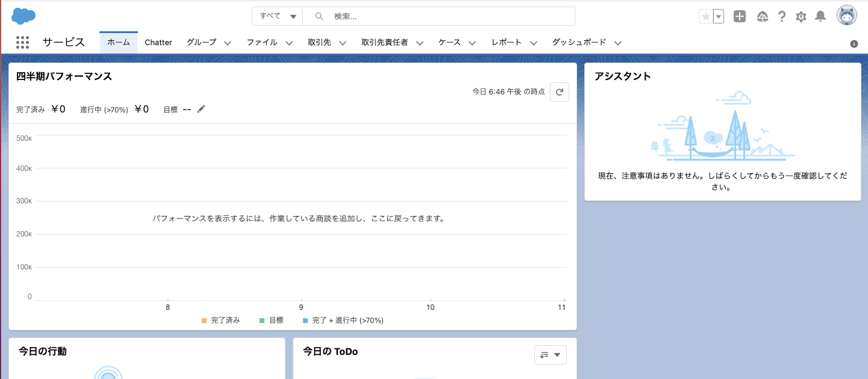This screenshot has width=868, height=379.
Task: Click the sleeping hammock illustration in アシスタント
Action: coord(723,126)
